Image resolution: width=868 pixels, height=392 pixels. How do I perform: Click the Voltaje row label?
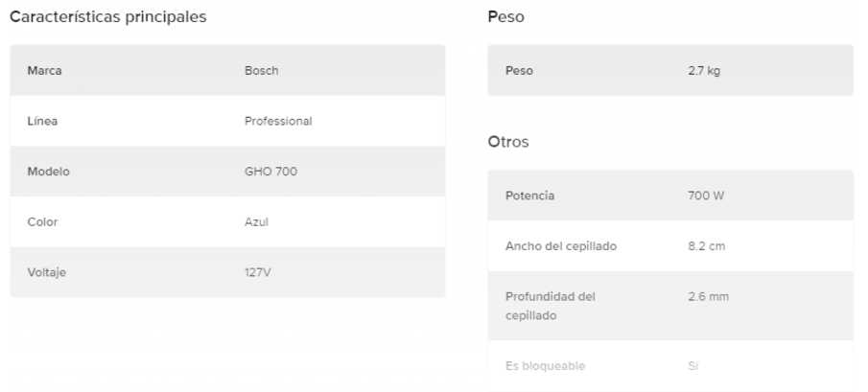pyautogui.click(x=47, y=272)
